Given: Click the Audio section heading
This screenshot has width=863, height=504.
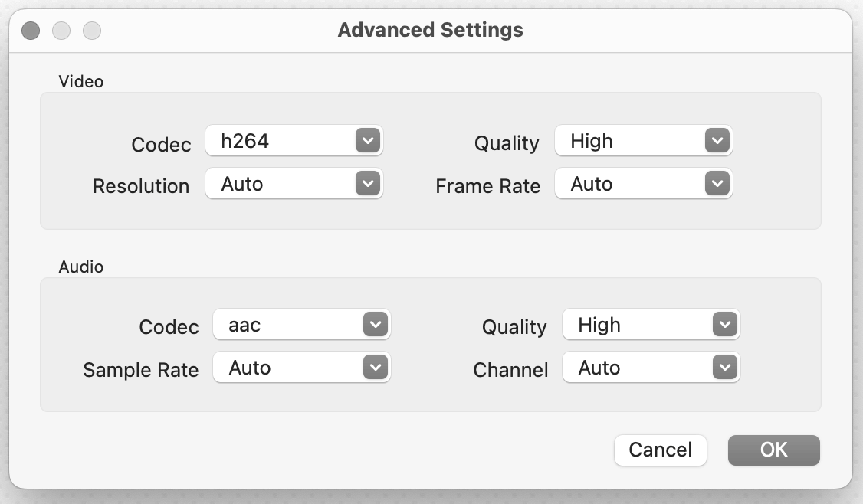Looking at the screenshot, I should coord(80,267).
